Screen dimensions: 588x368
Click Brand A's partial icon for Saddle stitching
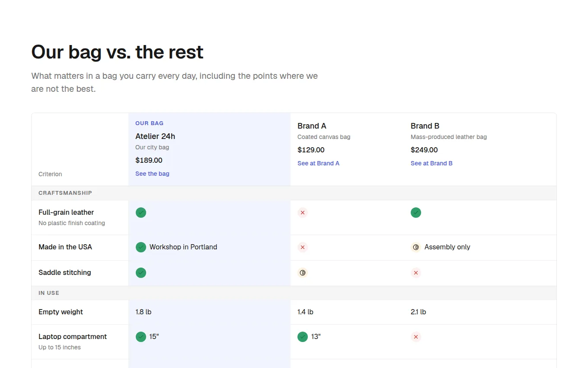303,273
